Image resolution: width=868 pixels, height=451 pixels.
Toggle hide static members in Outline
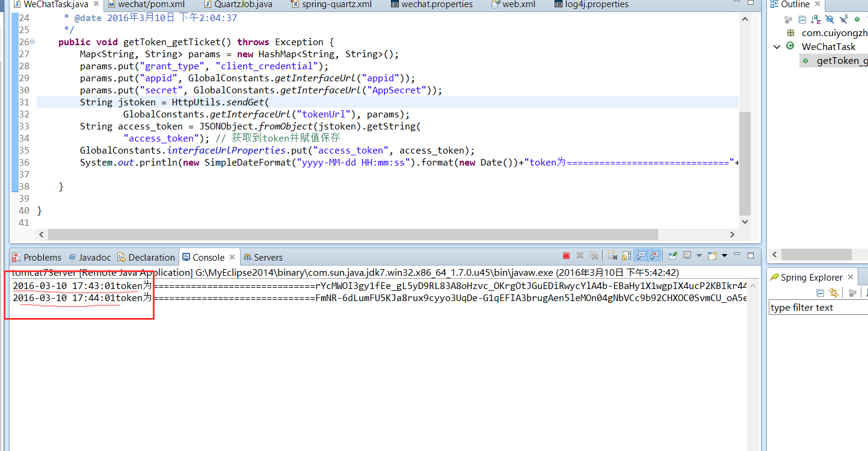(843, 19)
